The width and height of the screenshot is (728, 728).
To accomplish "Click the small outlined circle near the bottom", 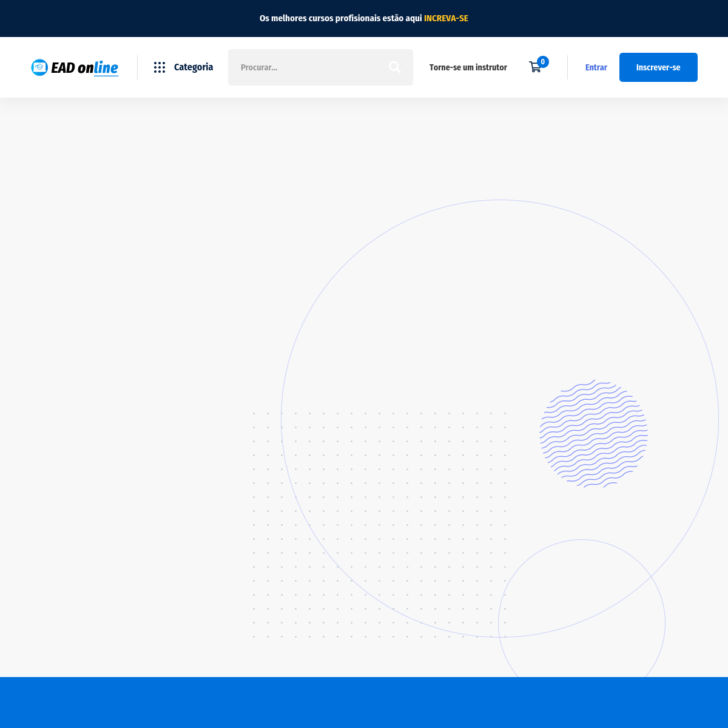I will 581,540.
